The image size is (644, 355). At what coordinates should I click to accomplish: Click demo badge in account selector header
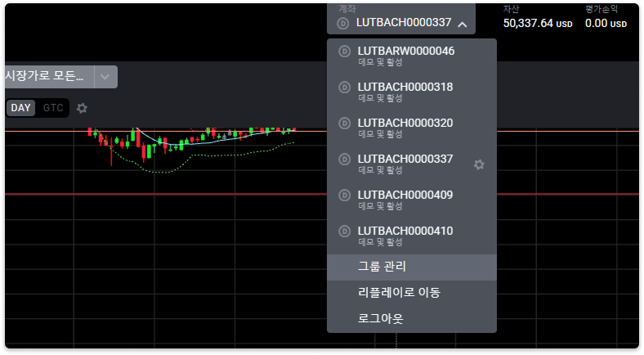[343, 24]
